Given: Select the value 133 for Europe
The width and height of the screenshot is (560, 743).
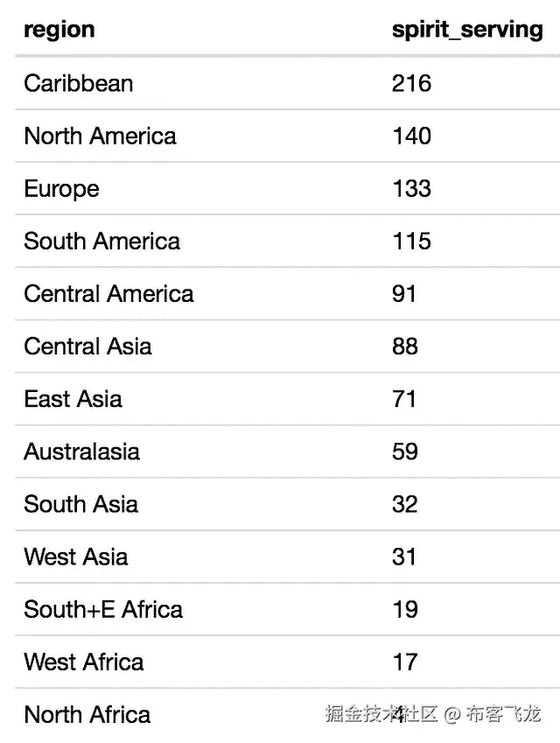Looking at the screenshot, I should click(411, 189).
